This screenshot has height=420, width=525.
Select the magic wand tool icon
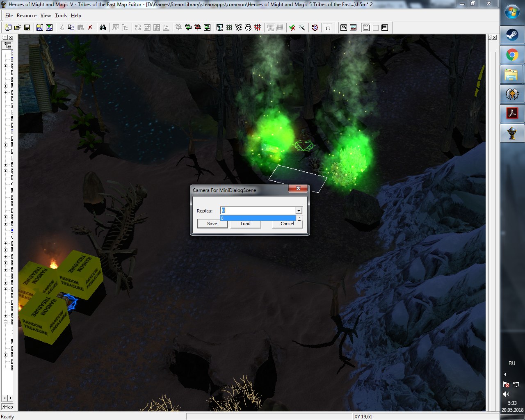(x=302, y=27)
